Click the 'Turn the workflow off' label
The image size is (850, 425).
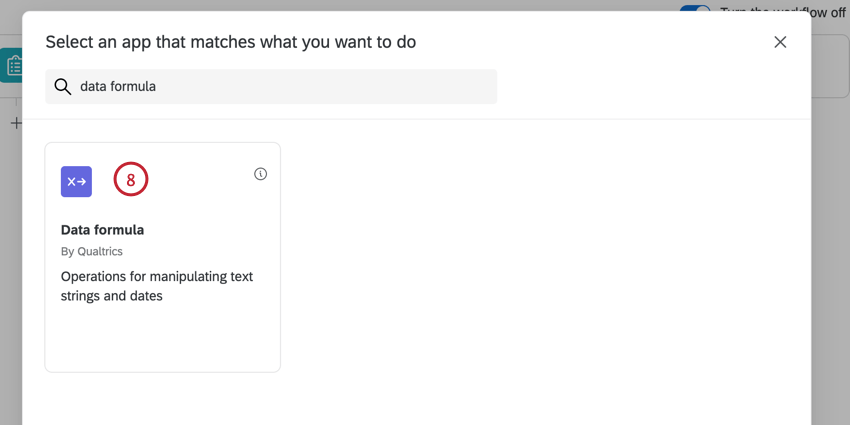[x=782, y=7]
